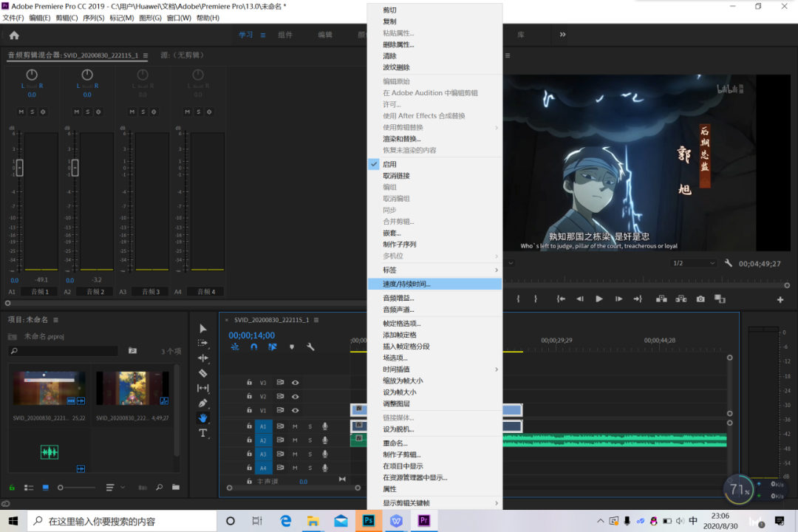Open workspace overflow chevron menu
798x532 pixels.
[x=562, y=35]
